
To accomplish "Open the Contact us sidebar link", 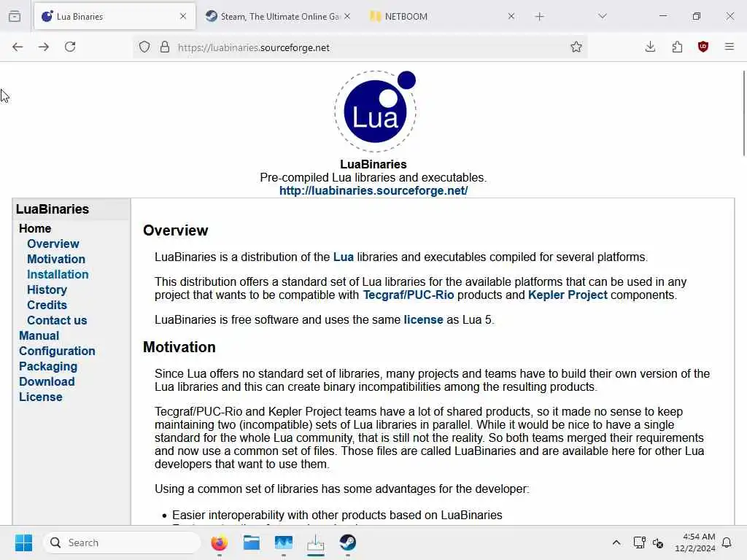I will (57, 320).
